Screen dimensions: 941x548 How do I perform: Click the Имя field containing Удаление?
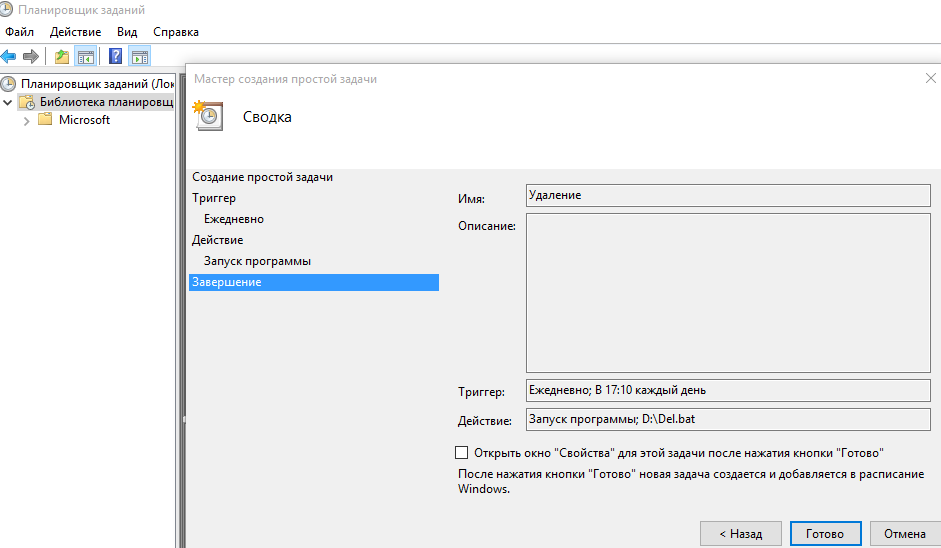click(x=728, y=196)
